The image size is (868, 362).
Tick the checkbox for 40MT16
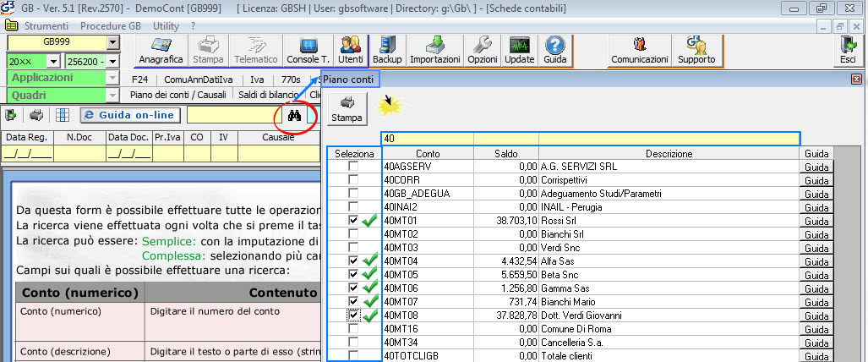pos(353,328)
